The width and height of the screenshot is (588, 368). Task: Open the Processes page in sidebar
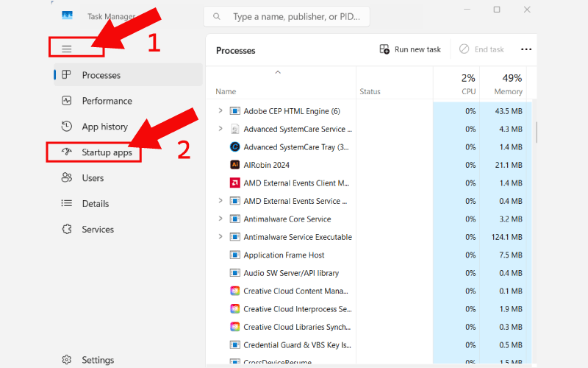pos(101,75)
